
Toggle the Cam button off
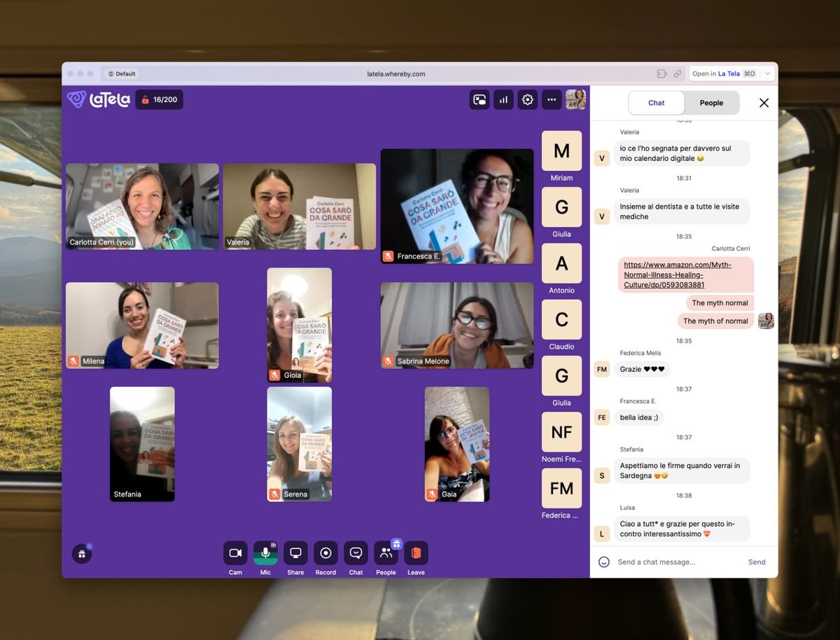(235, 553)
